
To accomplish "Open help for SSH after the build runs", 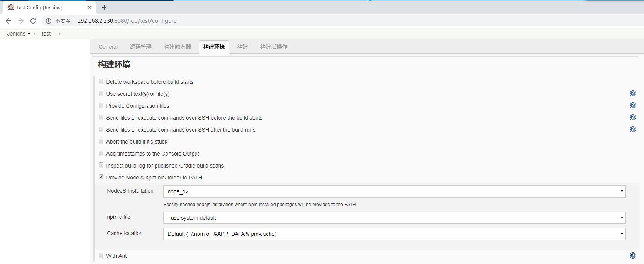I will click(x=633, y=129).
